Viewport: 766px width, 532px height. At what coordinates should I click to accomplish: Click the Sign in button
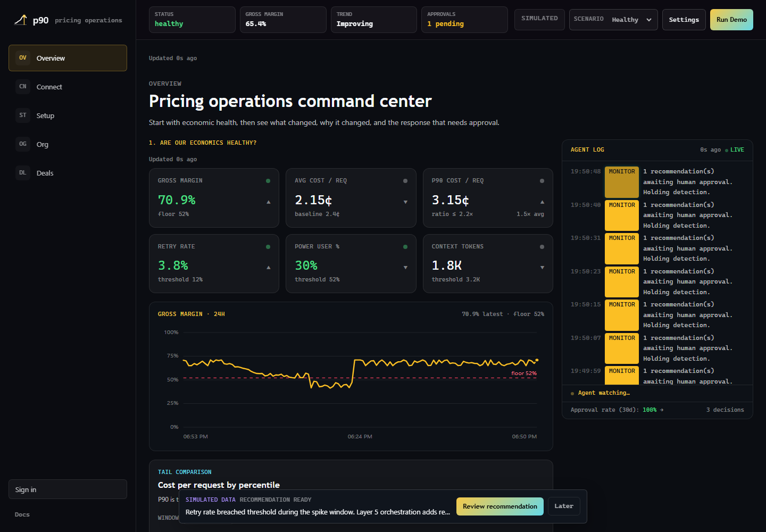point(68,489)
